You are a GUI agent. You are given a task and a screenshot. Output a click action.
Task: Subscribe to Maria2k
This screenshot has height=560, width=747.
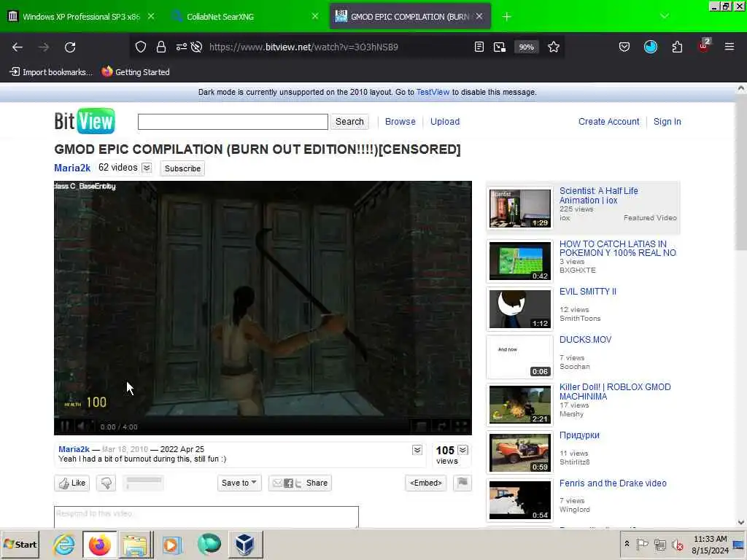coord(182,168)
